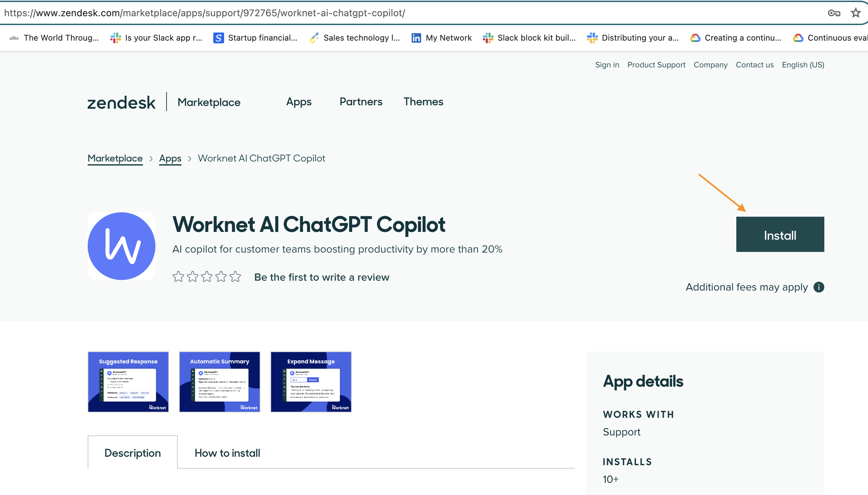This screenshot has height=495, width=868.
Task: Open the Sales technology bookmark
Action: [x=354, y=38]
